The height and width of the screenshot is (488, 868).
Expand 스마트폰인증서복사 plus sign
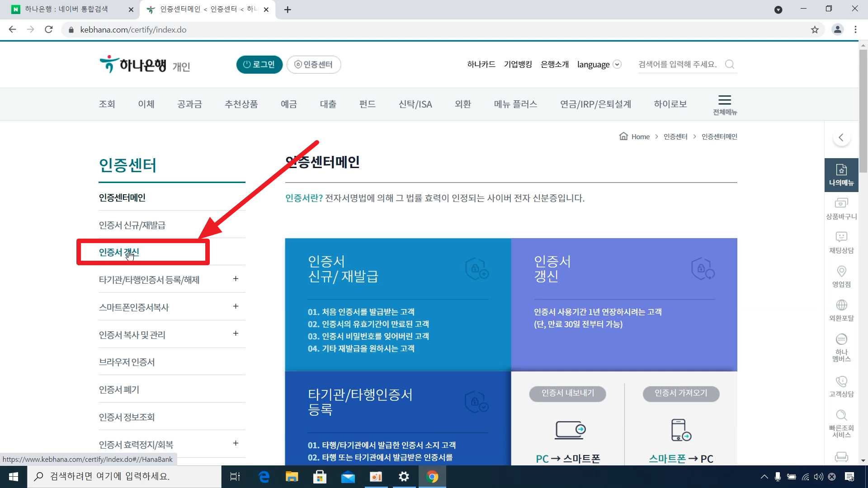pyautogui.click(x=236, y=306)
